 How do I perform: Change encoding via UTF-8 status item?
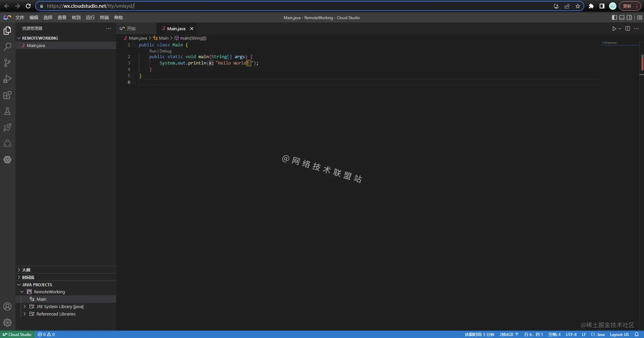point(571,335)
